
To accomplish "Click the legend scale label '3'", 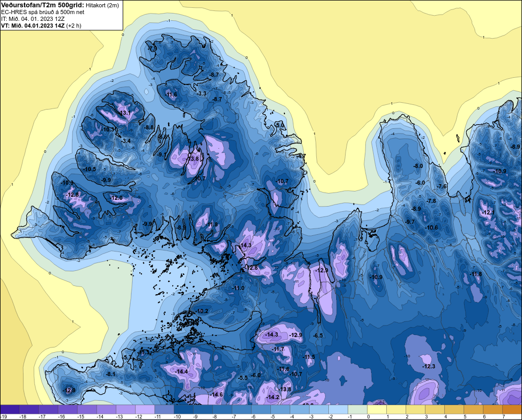I will 426,417.
